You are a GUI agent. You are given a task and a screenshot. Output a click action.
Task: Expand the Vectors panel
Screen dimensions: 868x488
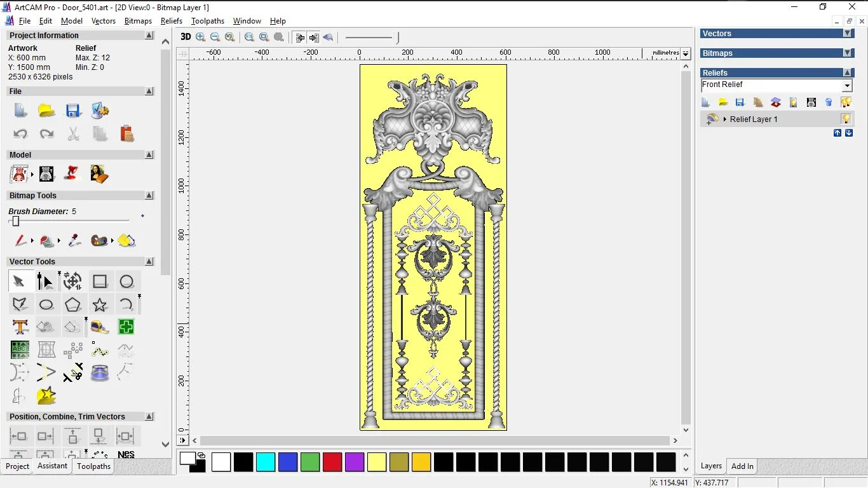pyautogui.click(x=847, y=34)
